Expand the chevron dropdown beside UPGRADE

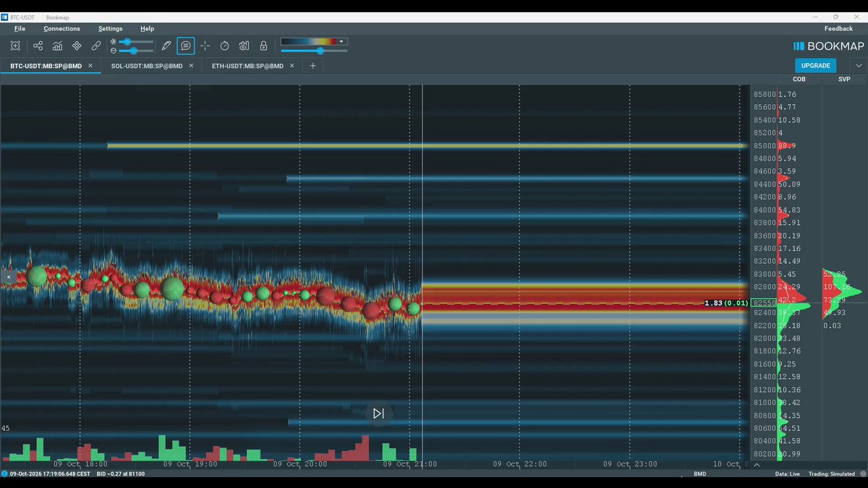[859, 66]
